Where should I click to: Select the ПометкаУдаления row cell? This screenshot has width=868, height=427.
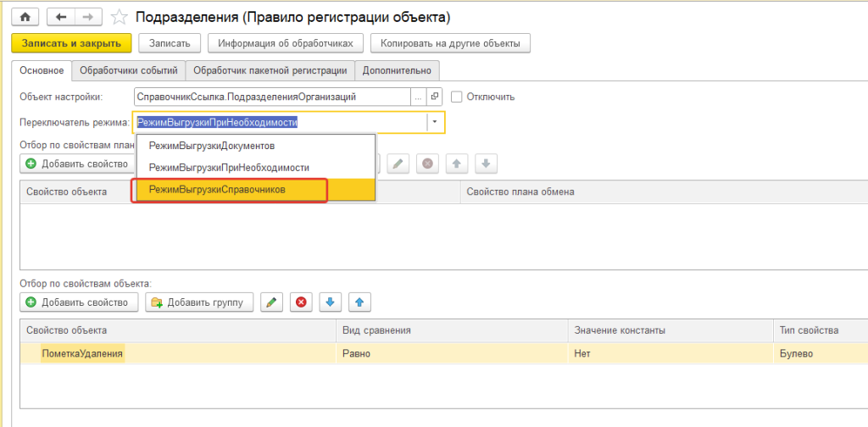[83, 353]
